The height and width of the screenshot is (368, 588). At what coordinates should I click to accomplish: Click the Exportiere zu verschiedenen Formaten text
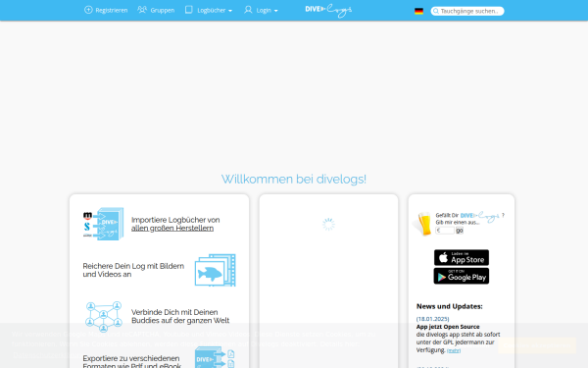132,362
